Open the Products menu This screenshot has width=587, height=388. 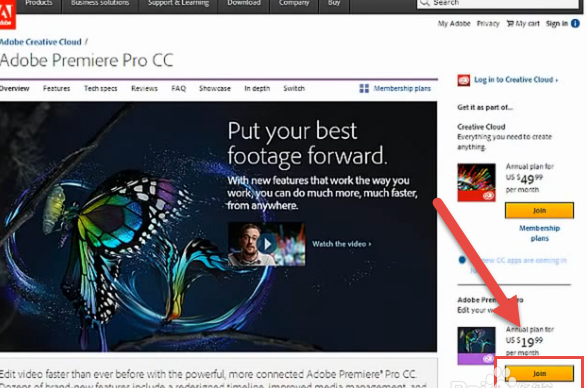point(39,4)
